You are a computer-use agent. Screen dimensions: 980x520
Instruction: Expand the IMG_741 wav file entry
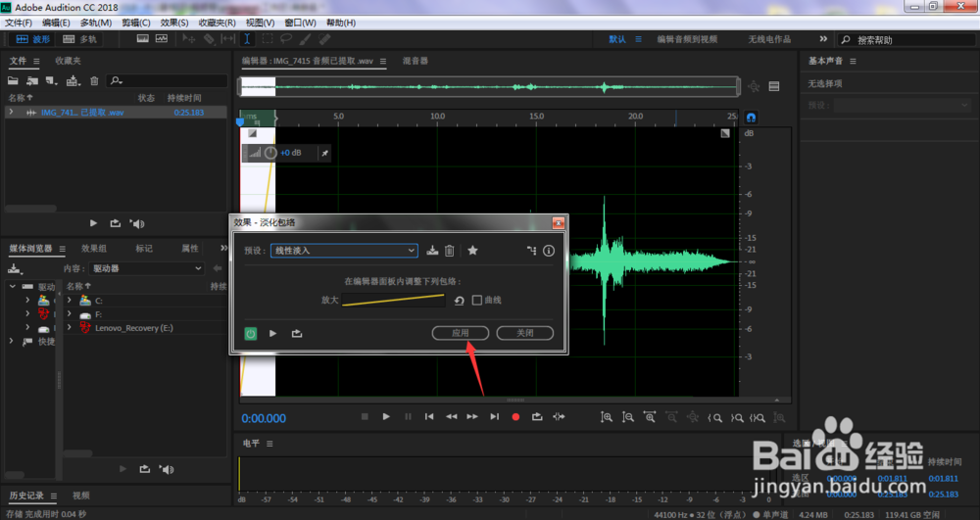pos(11,113)
